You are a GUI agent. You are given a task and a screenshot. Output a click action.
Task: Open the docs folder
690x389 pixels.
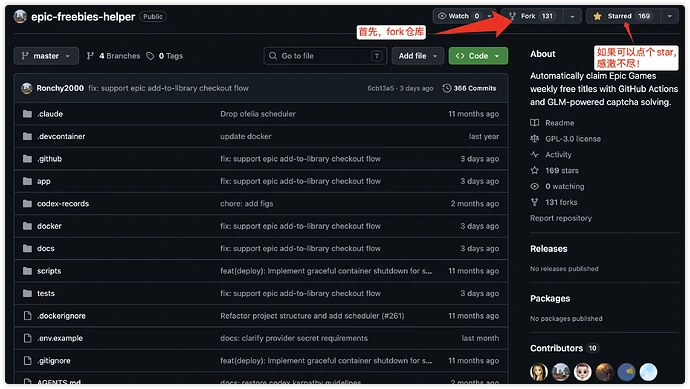click(x=46, y=249)
